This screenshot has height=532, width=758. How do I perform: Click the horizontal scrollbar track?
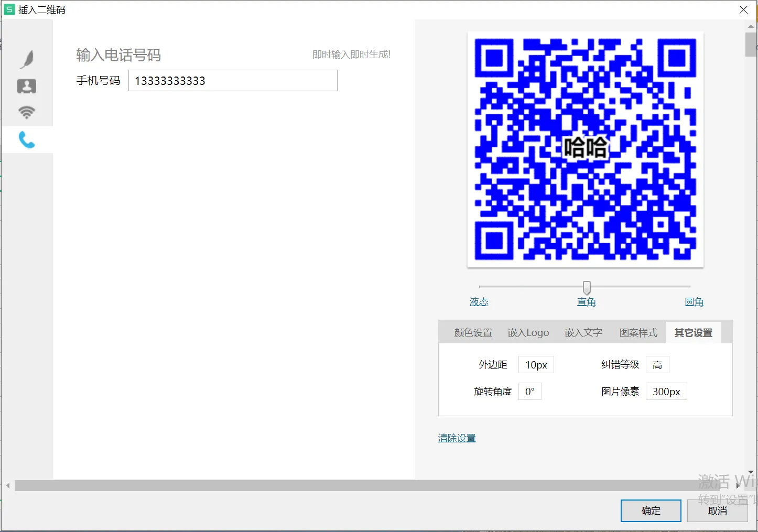pos(367,485)
